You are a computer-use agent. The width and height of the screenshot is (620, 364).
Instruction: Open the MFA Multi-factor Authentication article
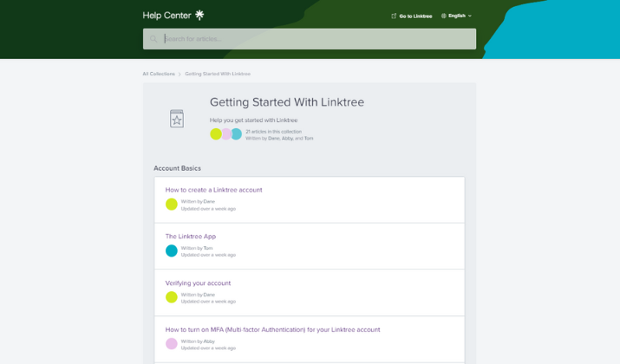click(x=272, y=329)
